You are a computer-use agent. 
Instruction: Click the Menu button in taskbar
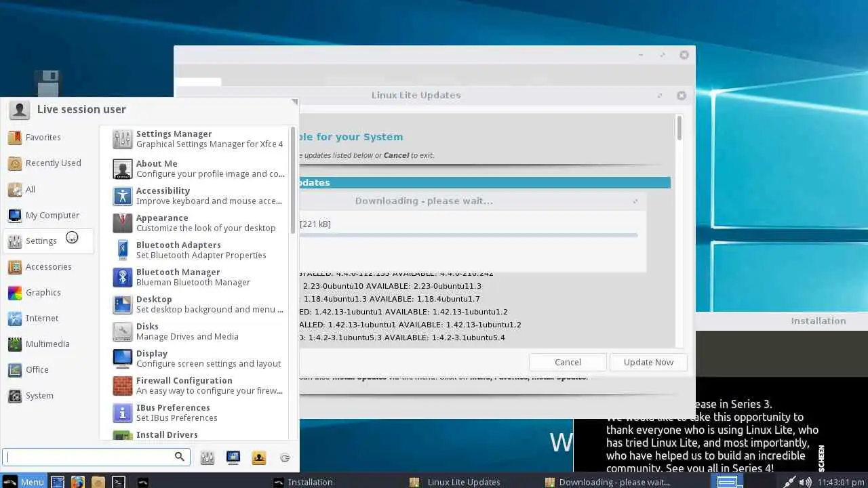click(x=24, y=482)
